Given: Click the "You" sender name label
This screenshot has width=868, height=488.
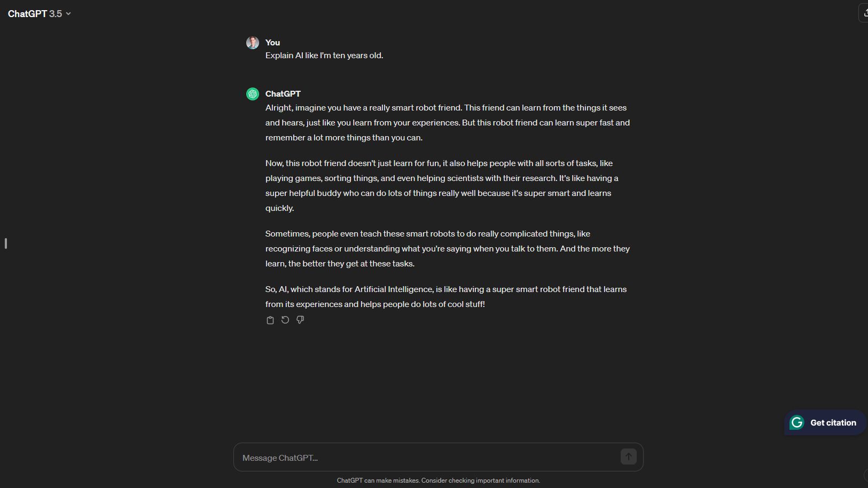Looking at the screenshot, I should (272, 43).
